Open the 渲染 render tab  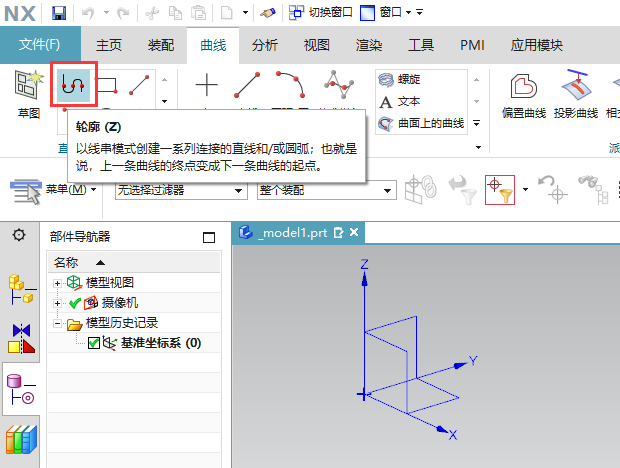[x=369, y=45]
